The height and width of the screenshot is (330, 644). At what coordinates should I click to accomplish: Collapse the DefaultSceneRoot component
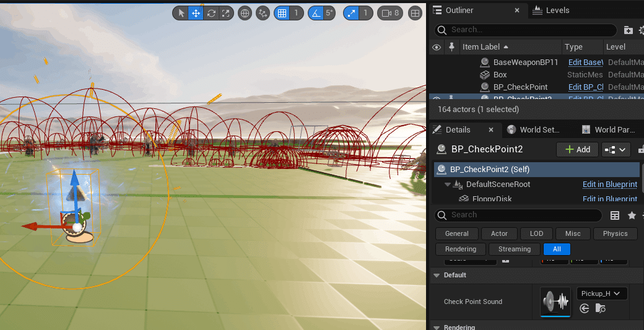(448, 185)
